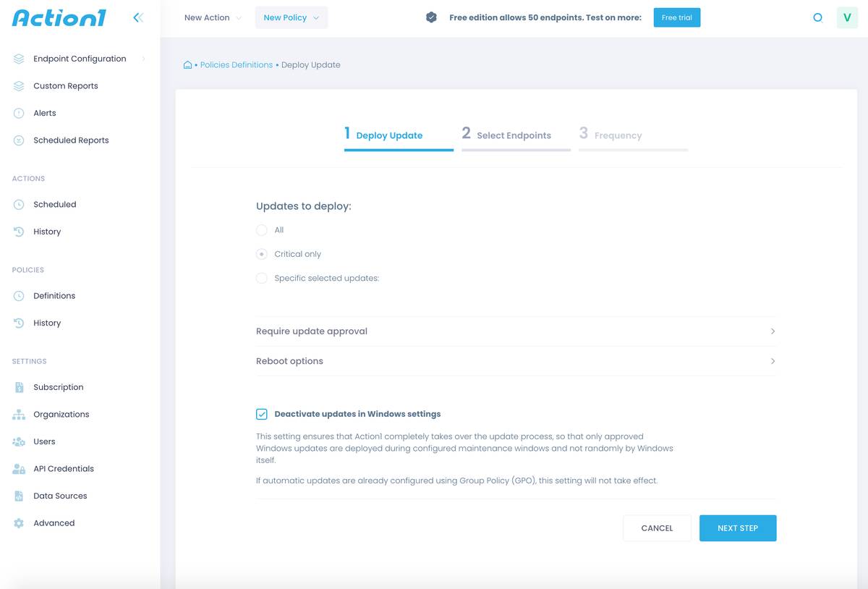Viewport: 868px width, 589px height.
Task: Click the Free edition allows 50 endpoints text
Action: click(x=545, y=17)
